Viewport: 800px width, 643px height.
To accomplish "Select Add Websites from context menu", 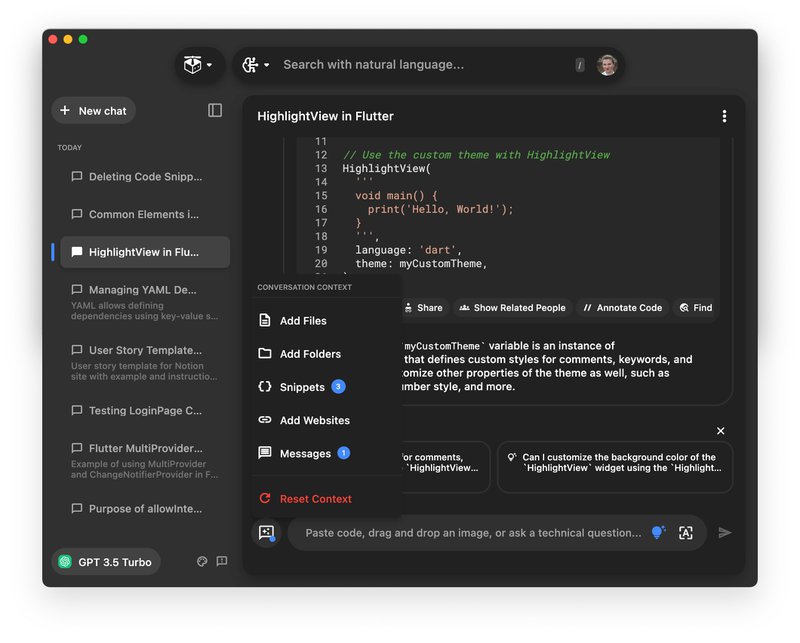I will click(x=327, y=420).
